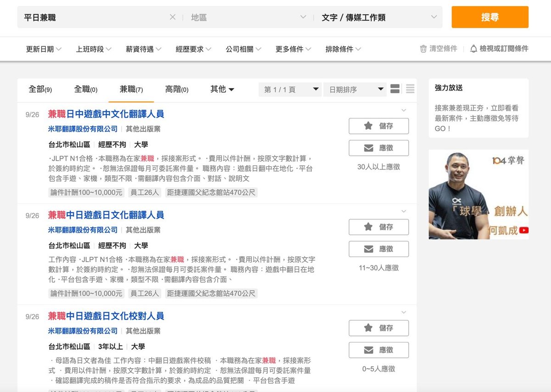Click the YouTube play icon on the ad banner
Screen dimensions: 551x392
click(x=523, y=230)
